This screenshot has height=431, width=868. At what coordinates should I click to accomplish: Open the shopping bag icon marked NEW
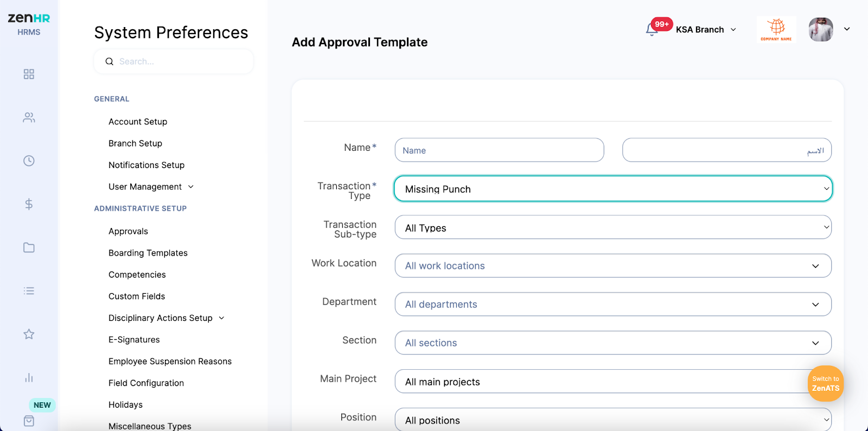(29, 421)
